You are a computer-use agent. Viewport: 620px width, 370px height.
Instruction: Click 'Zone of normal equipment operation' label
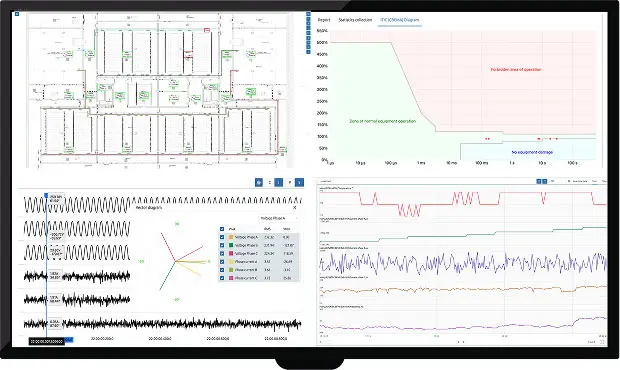click(382, 121)
